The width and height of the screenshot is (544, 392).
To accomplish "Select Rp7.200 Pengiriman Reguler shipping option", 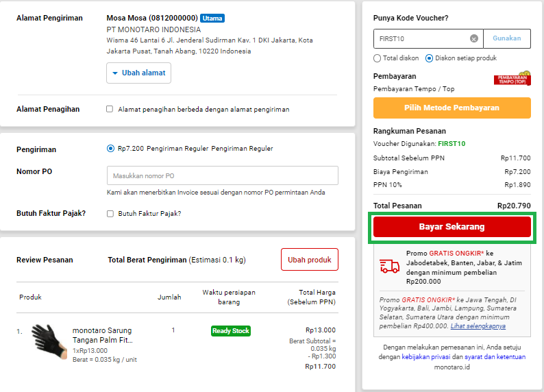I will pyautogui.click(x=111, y=149).
